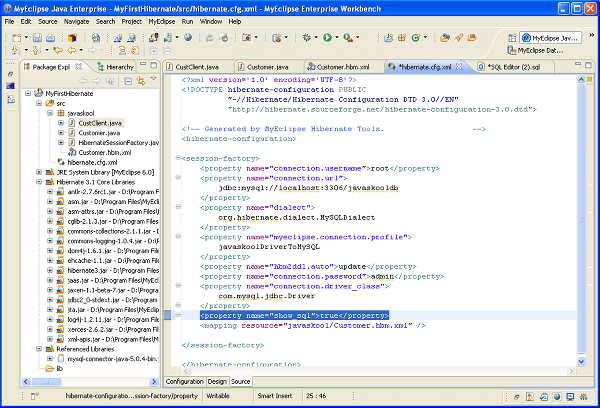Open the New wizard dropdown arrow
The image size is (600, 408).
tap(26, 38)
